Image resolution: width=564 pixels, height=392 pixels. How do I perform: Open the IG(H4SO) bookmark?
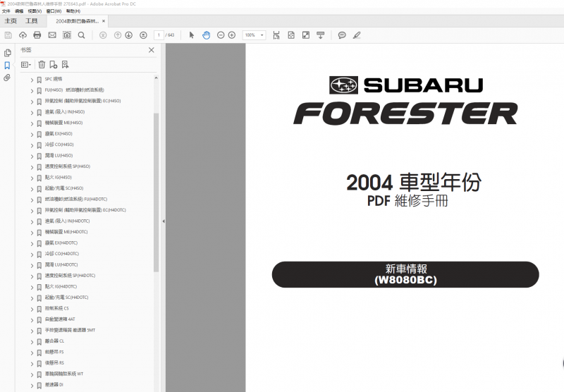tap(59, 177)
